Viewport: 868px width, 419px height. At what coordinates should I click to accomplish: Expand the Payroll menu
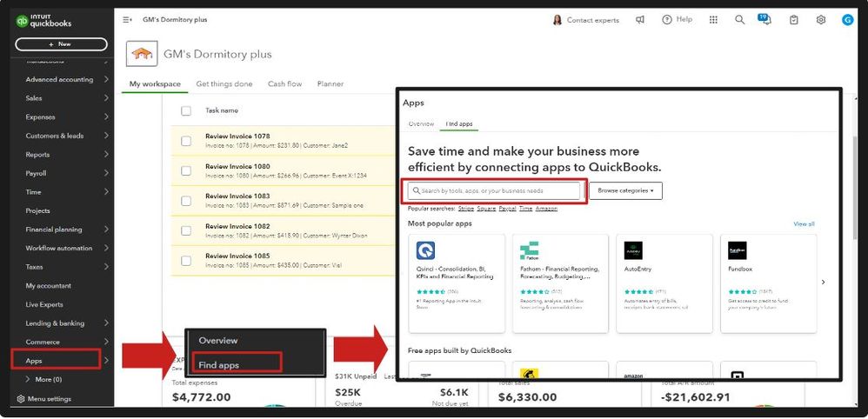tap(106, 173)
